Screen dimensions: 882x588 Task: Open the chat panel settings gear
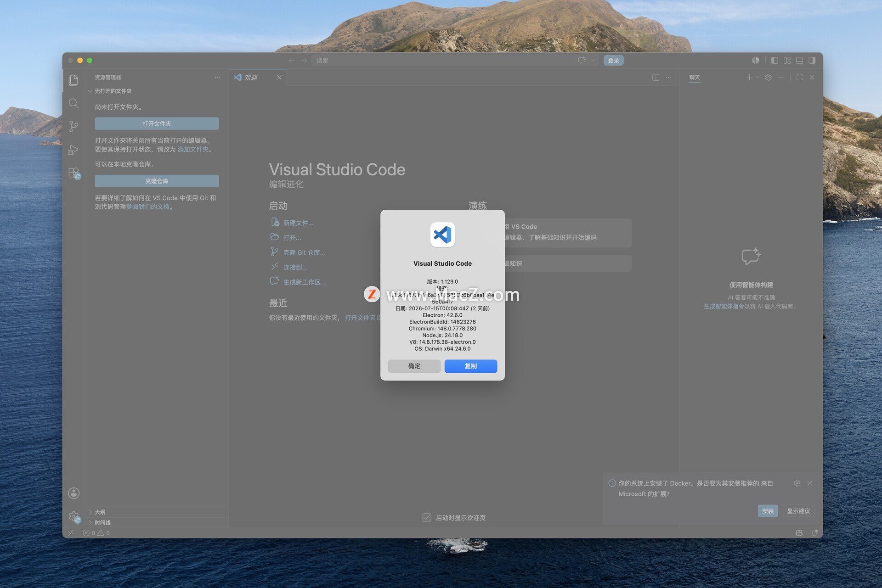pos(768,77)
